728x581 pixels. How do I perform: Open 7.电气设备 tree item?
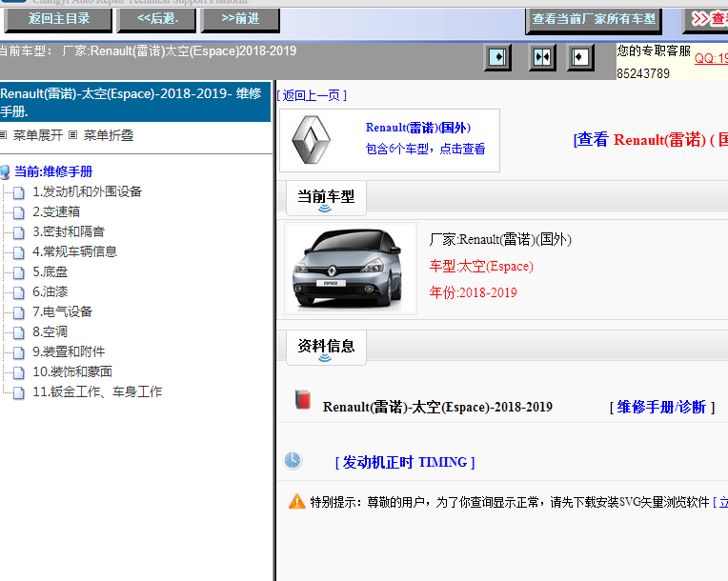pos(62,311)
